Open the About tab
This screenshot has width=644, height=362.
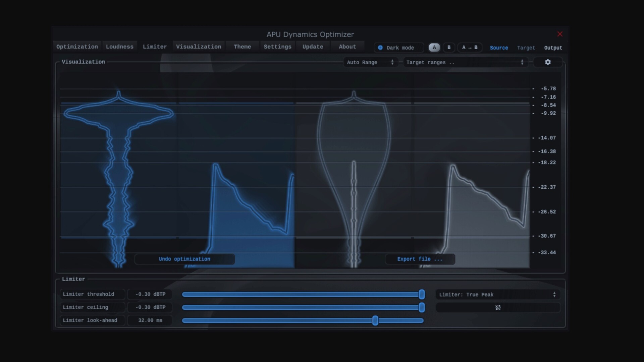tap(347, 47)
